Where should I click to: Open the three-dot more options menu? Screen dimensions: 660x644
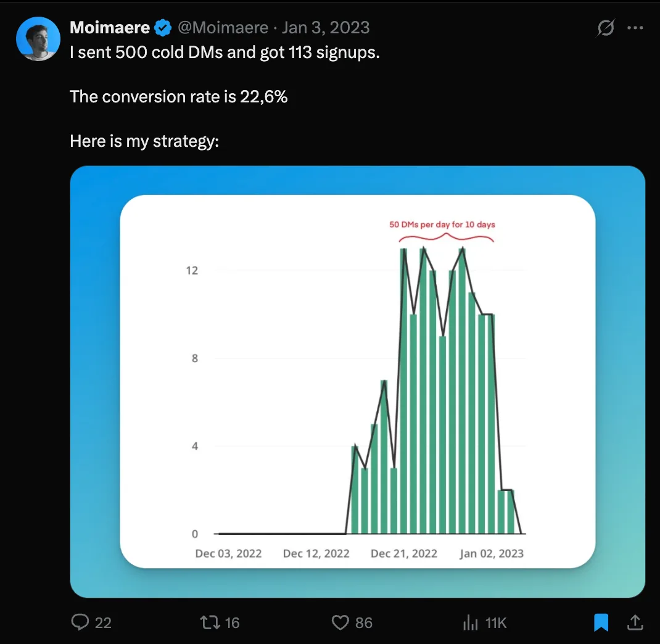pos(635,28)
